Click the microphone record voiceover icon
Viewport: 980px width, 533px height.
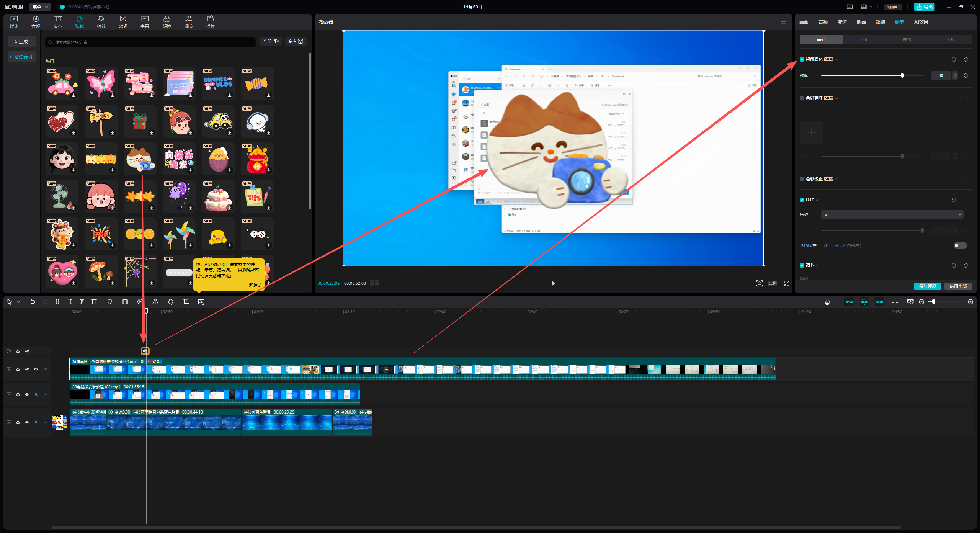827,302
